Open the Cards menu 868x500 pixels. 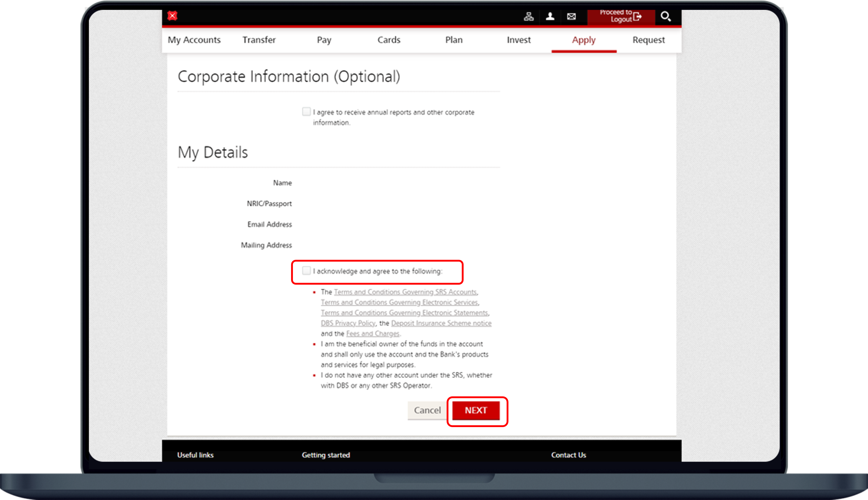[389, 40]
